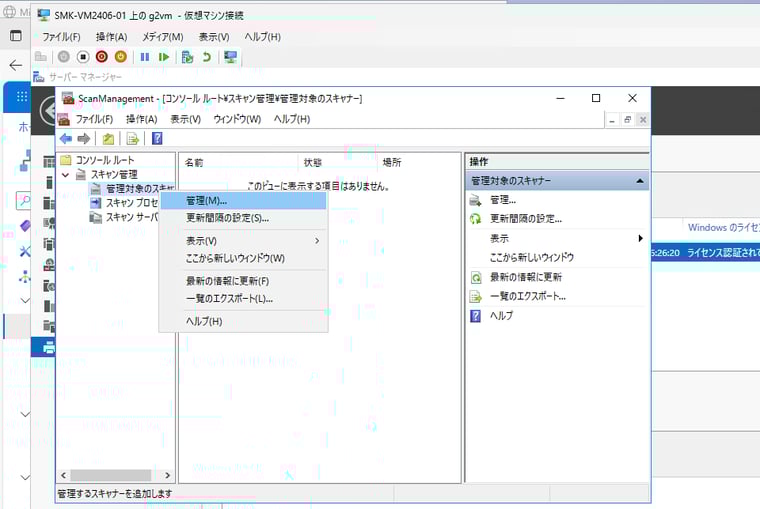This screenshot has height=509, width=760.
Task: Click the VM enhanced session monitor icon
Action: pos(231,57)
